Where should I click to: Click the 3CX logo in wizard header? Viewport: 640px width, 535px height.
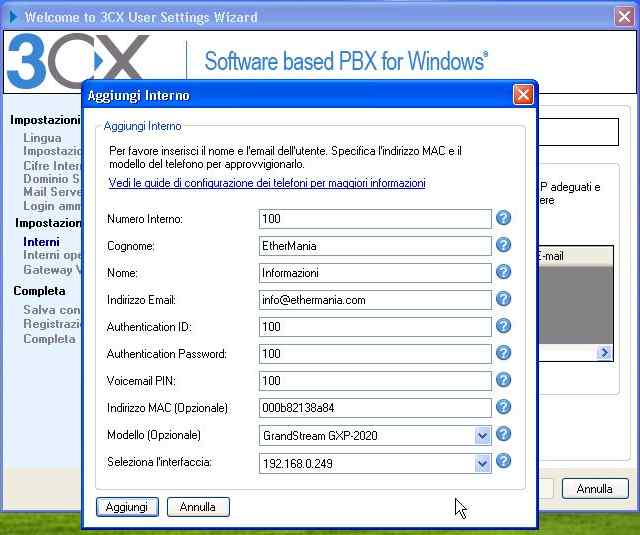point(78,61)
